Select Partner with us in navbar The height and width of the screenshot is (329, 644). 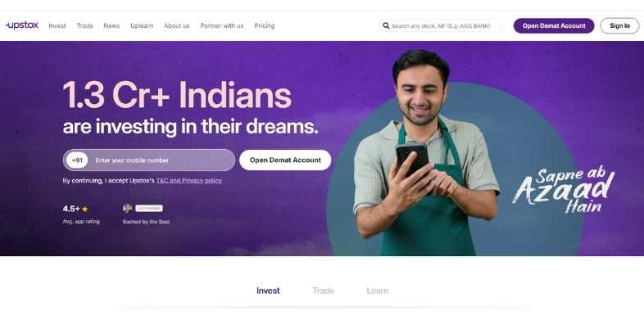(222, 26)
